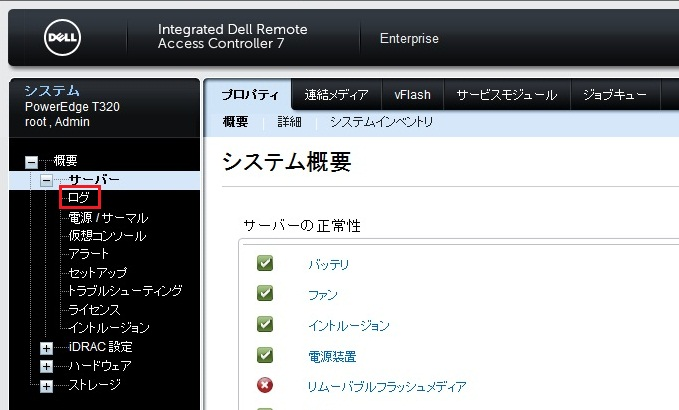The image size is (679, 410).
Task: Click the PowerEdge T320 model text
Action: tap(72, 107)
